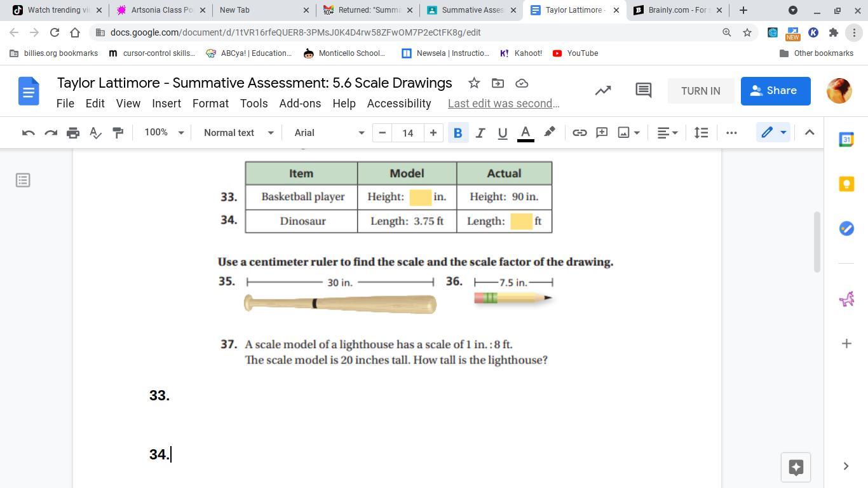Open the activity dashboard
The image size is (868, 488).
coord(603,91)
